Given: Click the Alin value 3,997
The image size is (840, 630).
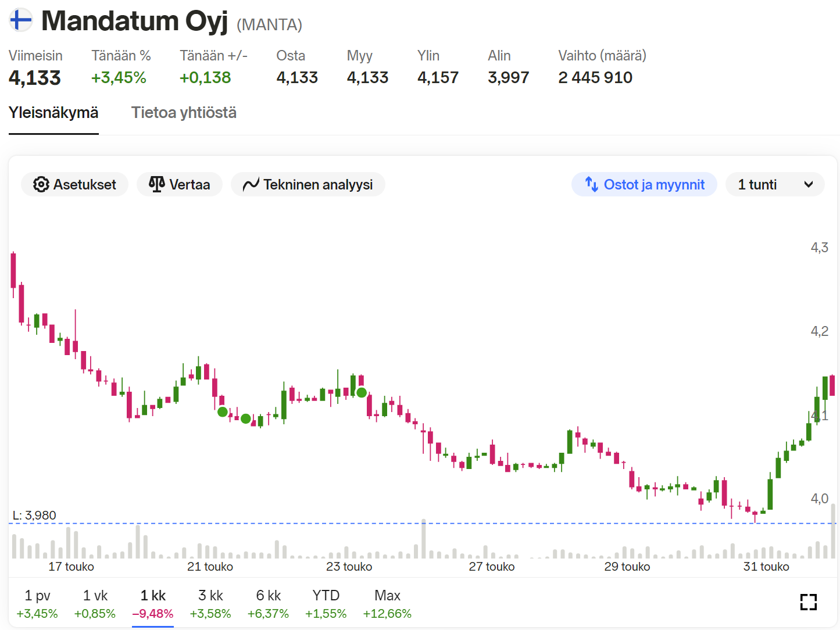Looking at the screenshot, I should (509, 78).
